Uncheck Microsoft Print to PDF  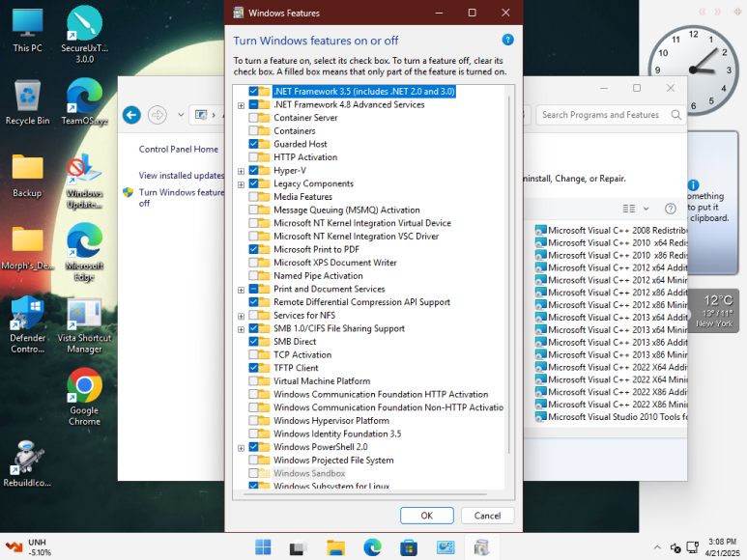click(253, 249)
